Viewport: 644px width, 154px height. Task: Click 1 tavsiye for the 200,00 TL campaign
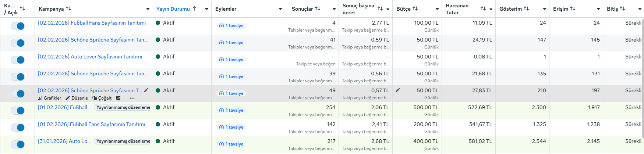231,127
